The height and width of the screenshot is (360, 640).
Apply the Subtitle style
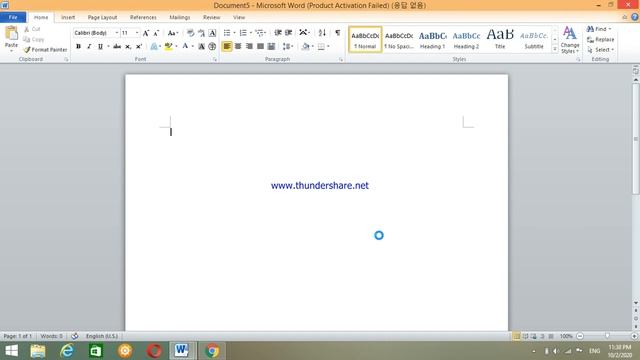coord(534,40)
